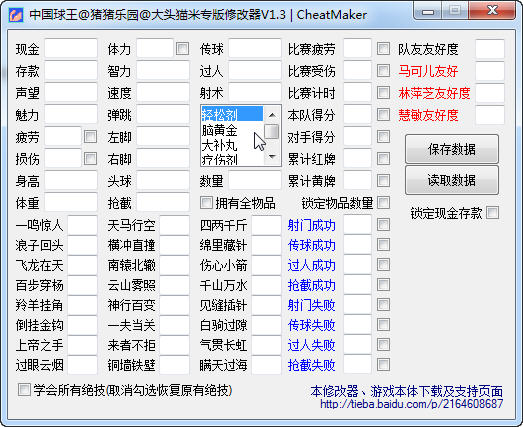Click the 读取数据 button
Image resolution: width=523 pixels, height=427 pixels.
click(x=452, y=180)
